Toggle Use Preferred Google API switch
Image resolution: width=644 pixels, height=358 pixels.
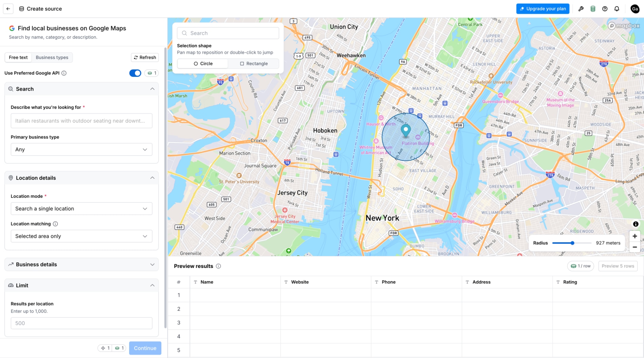[135, 73]
